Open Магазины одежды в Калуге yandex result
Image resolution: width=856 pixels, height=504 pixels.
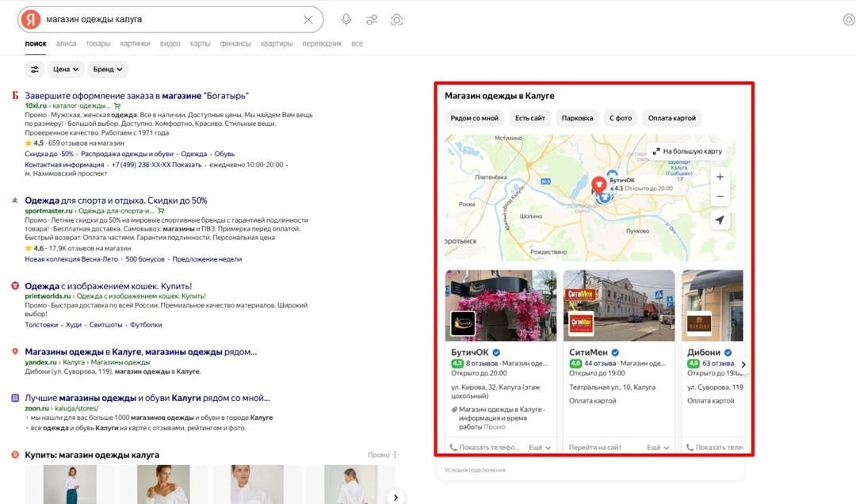(x=140, y=352)
